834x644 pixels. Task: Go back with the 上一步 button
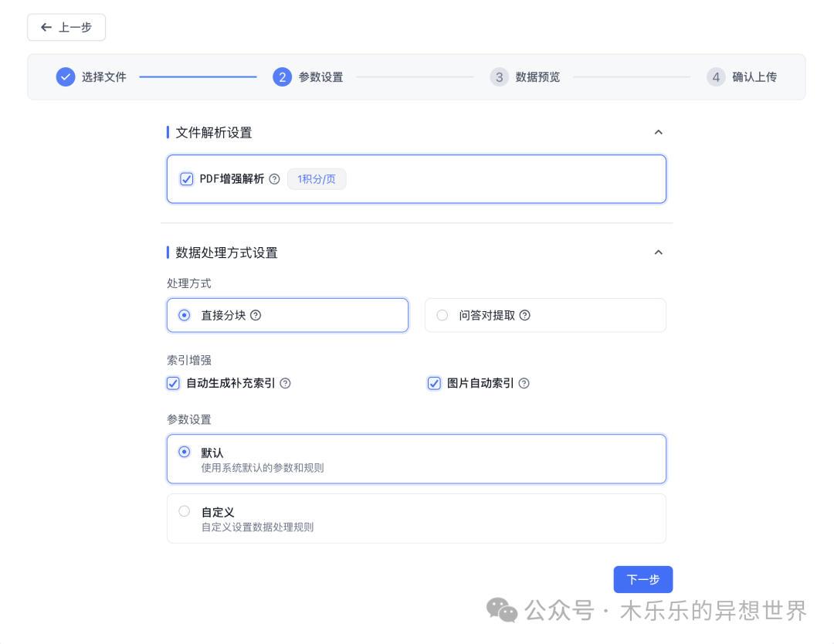(x=66, y=27)
